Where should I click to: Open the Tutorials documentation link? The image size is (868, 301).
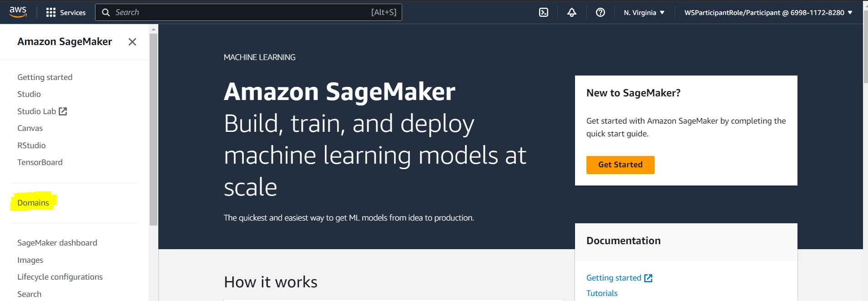[x=602, y=293]
